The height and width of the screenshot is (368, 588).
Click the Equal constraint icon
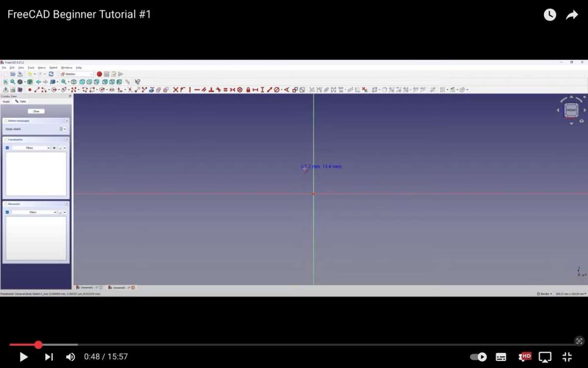pos(225,90)
